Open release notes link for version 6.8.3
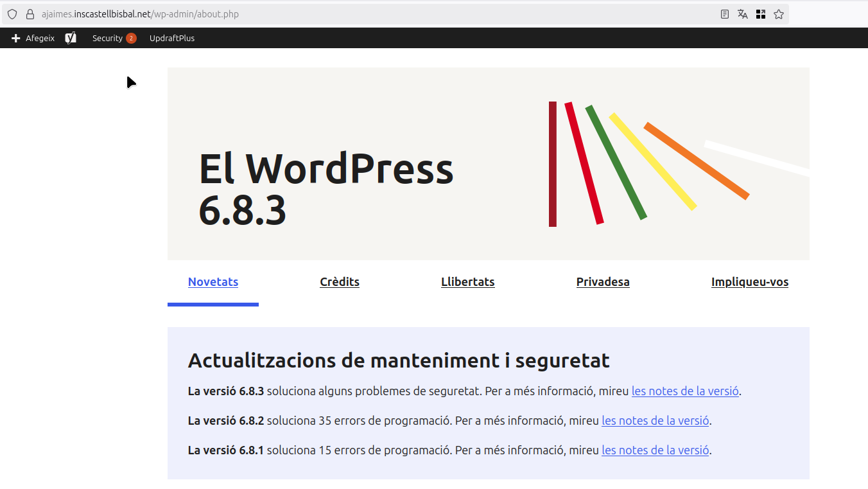This screenshot has height=489, width=868. point(685,391)
